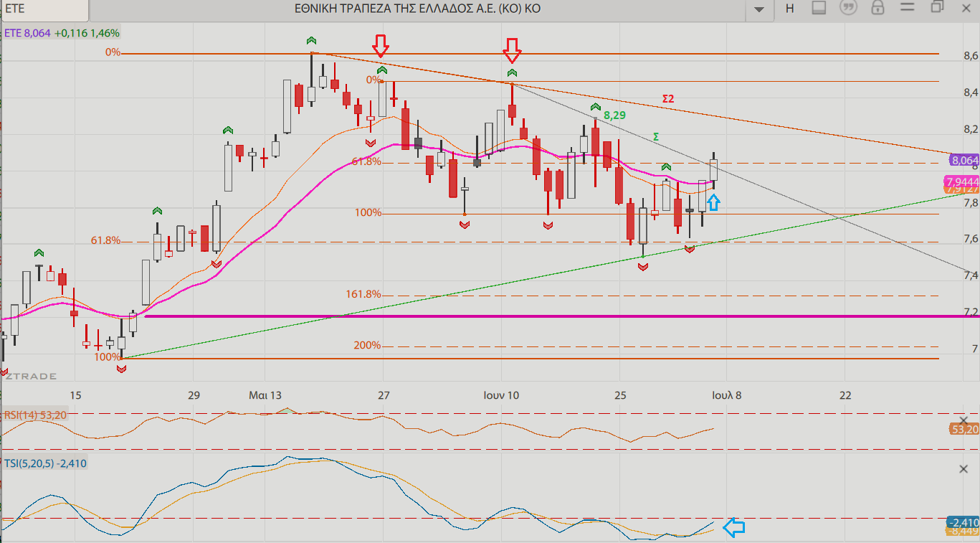Select the 161.8% Fibonacci level label
The image size is (980, 543).
click(x=363, y=294)
